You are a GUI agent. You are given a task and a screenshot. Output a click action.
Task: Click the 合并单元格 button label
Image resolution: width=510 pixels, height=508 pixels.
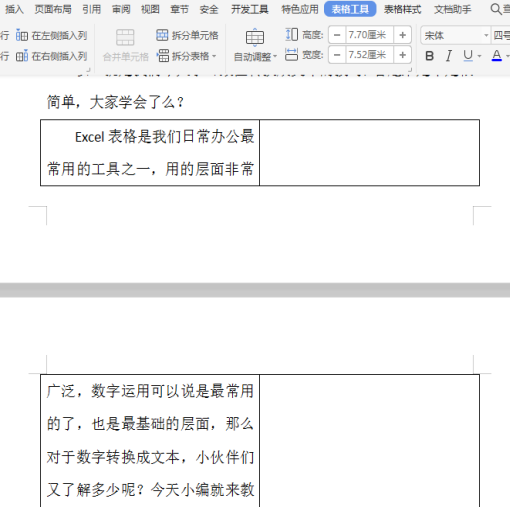click(x=125, y=57)
